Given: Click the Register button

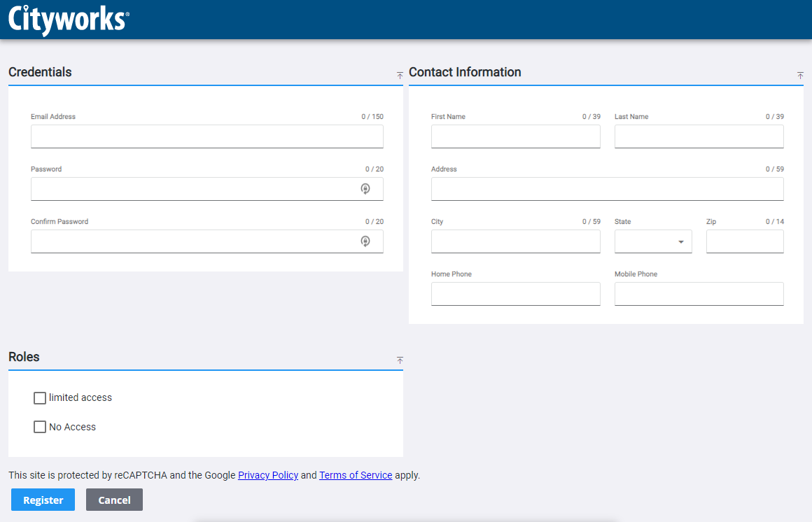Looking at the screenshot, I should (x=43, y=500).
